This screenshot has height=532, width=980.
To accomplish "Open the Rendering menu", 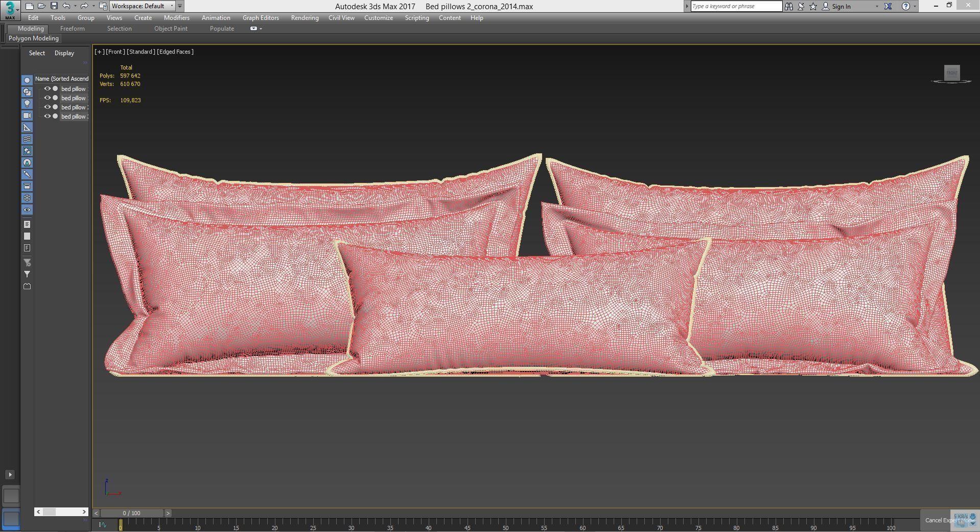I will (305, 18).
